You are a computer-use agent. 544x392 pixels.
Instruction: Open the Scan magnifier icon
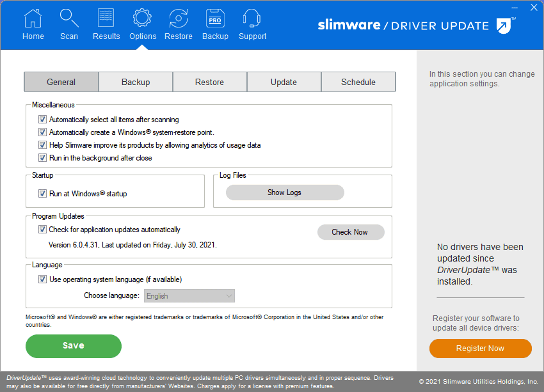69,18
